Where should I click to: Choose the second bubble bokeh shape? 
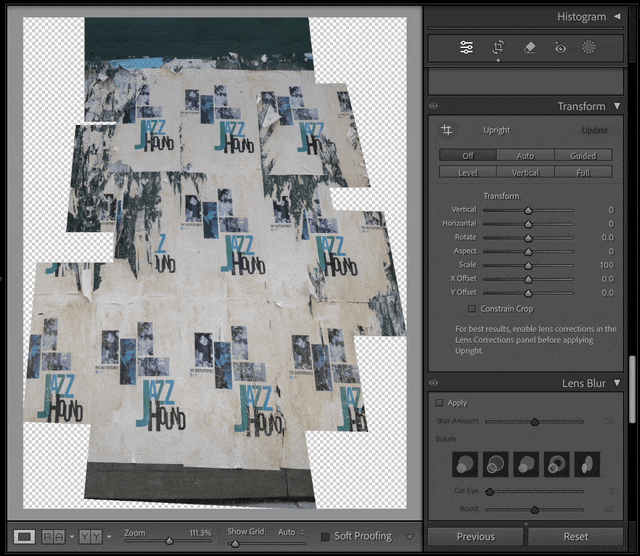(496, 464)
